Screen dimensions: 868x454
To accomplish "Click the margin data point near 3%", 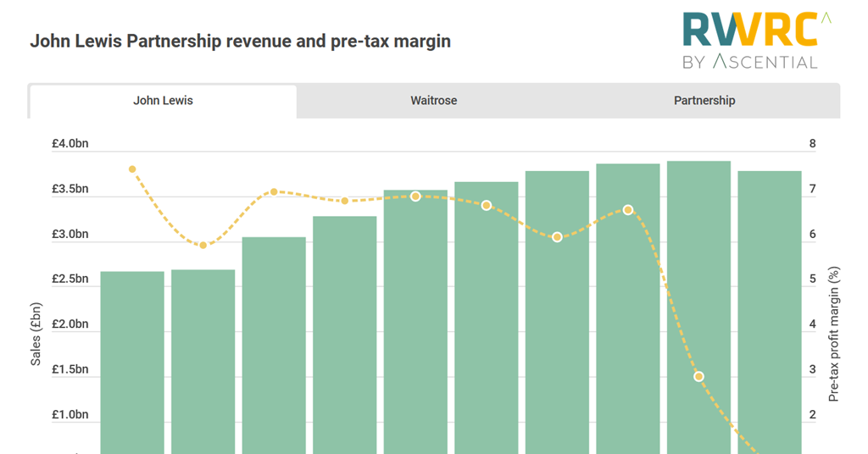I will pos(698,376).
